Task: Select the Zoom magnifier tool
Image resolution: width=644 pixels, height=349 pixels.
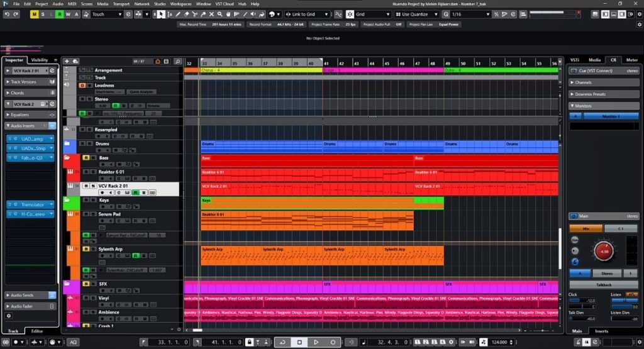Action: pos(220,14)
